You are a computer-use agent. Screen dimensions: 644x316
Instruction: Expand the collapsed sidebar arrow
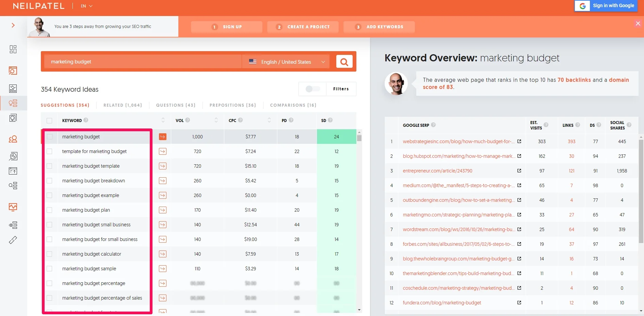click(x=13, y=25)
